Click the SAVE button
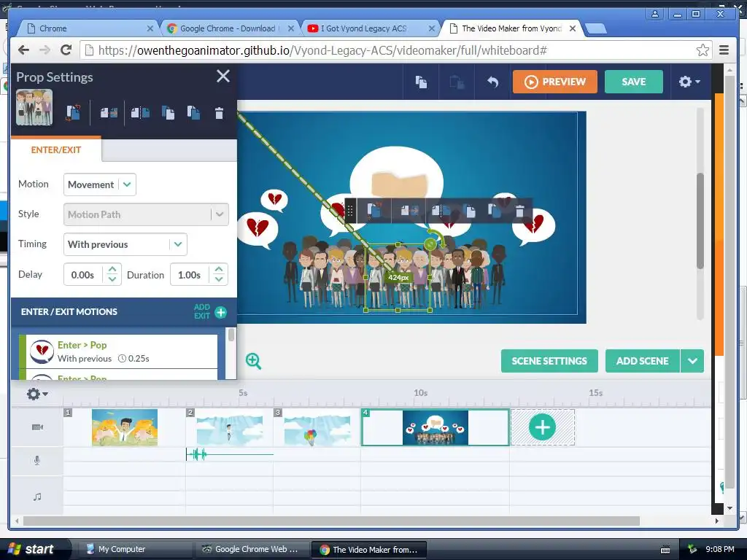This screenshot has height=560, width=747. pyautogui.click(x=634, y=82)
